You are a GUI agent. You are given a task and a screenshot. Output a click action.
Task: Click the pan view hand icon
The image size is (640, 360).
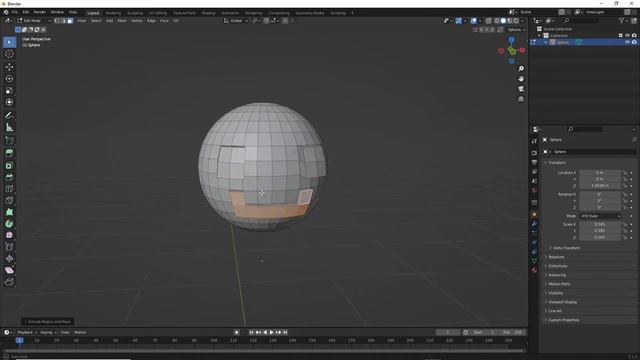pos(521,79)
